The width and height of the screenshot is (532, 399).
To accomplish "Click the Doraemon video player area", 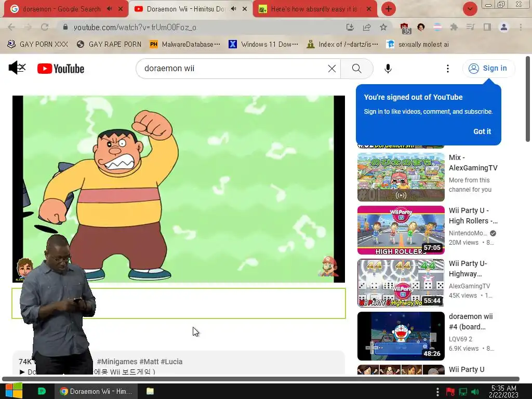I will (x=179, y=189).
